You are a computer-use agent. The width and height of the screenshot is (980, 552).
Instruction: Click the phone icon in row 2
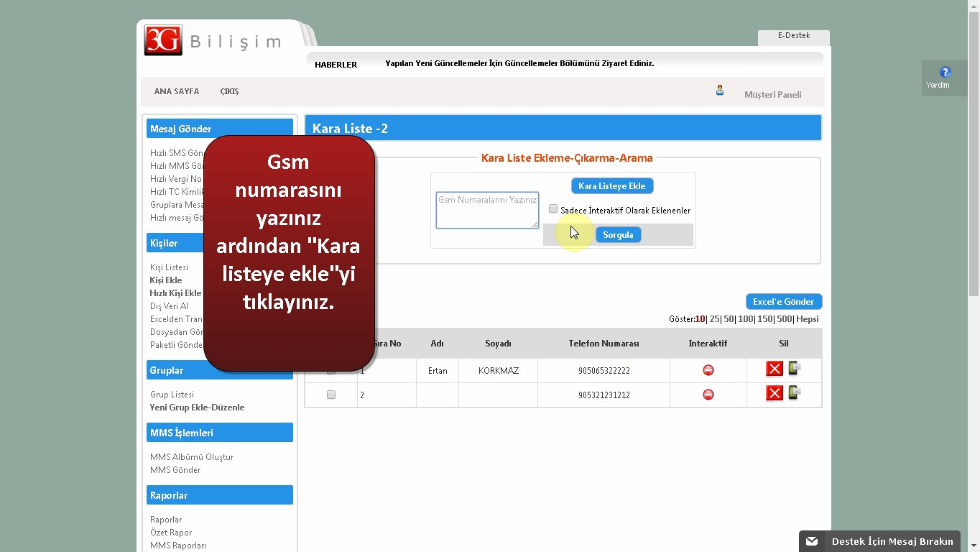click(794, 392)
